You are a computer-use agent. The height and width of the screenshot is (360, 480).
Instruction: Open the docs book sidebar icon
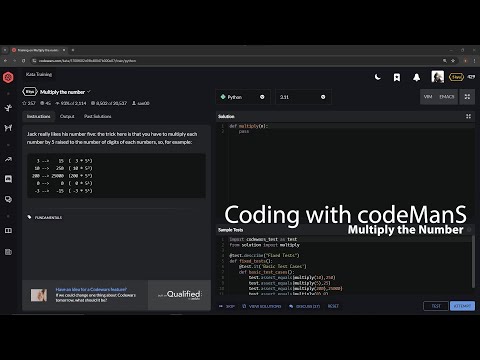click(8, 231)
